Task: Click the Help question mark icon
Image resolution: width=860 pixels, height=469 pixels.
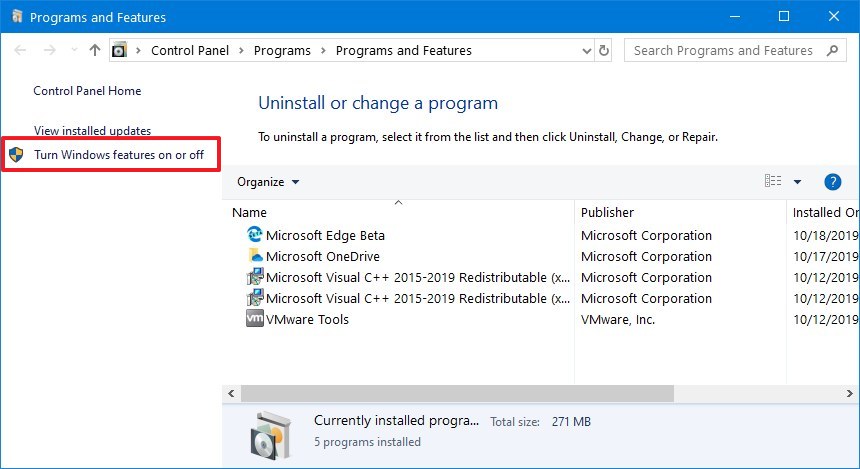Action: [832, 182]
